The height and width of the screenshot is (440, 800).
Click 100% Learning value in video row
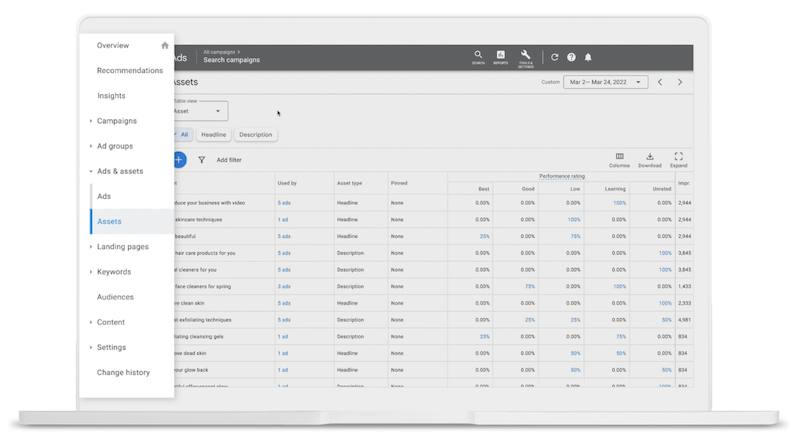pyautogui.click(x=619, y=203)
